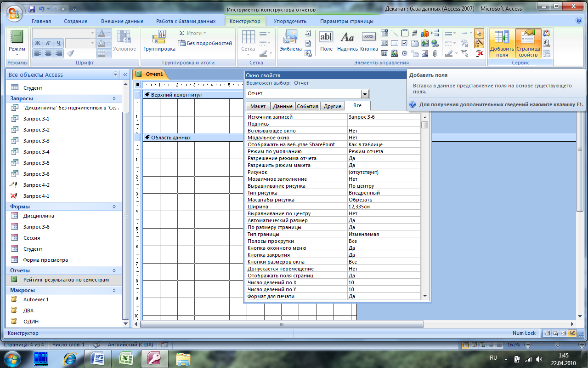Insert the Эмблема logo control

[290, 41]
